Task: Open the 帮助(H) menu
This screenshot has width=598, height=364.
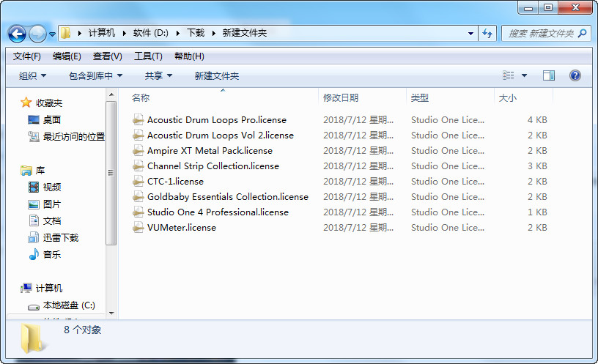Action: (189, 56)
